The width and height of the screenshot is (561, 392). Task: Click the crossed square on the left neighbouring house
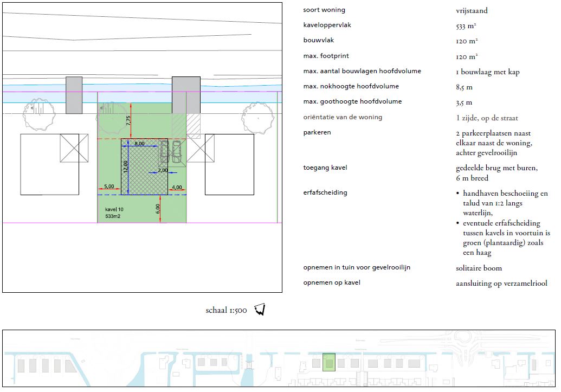[x=74, y=147]
